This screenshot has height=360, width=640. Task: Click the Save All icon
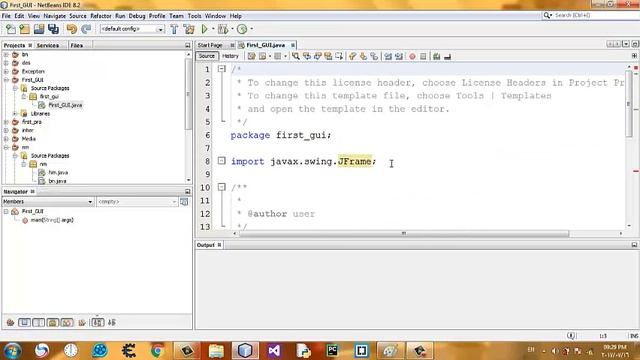click(53, 29)
